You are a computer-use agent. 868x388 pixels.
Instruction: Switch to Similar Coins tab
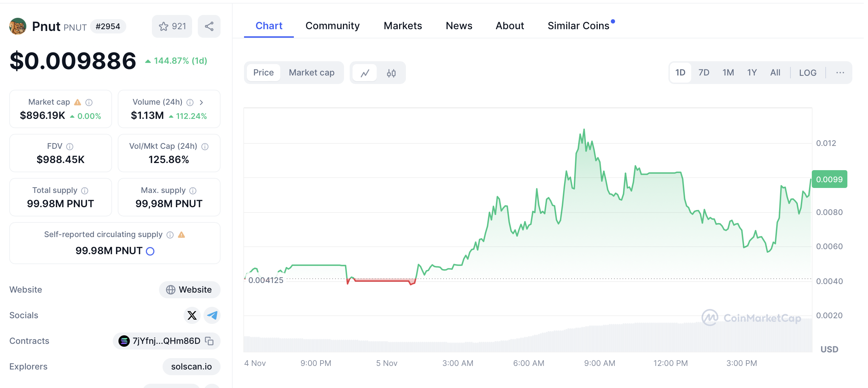pos(578,26)
